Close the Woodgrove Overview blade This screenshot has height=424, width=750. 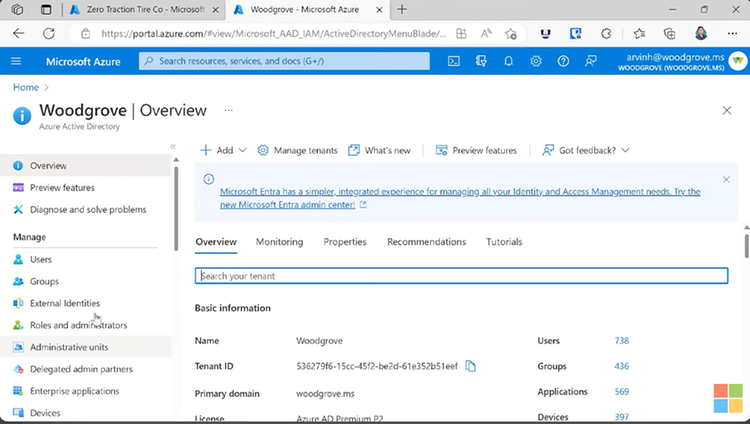click(727, 111)
